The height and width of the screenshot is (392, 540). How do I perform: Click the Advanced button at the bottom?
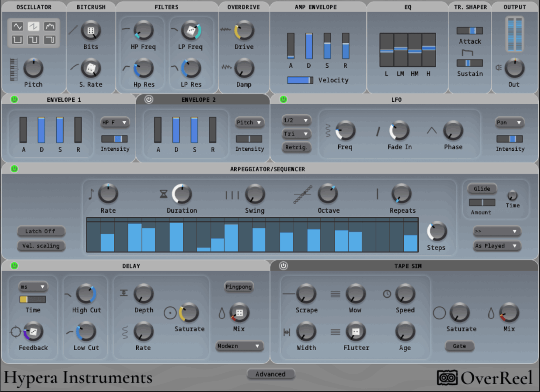click(270, 374)
